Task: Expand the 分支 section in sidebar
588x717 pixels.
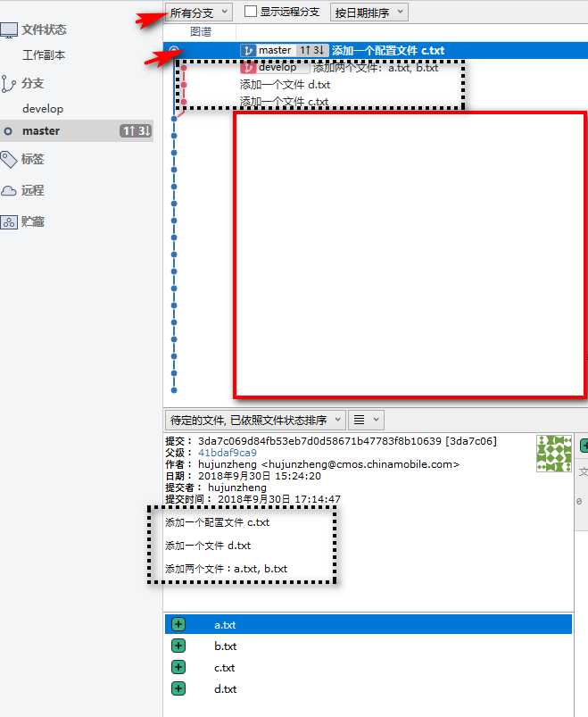Action: pos(32,83)
